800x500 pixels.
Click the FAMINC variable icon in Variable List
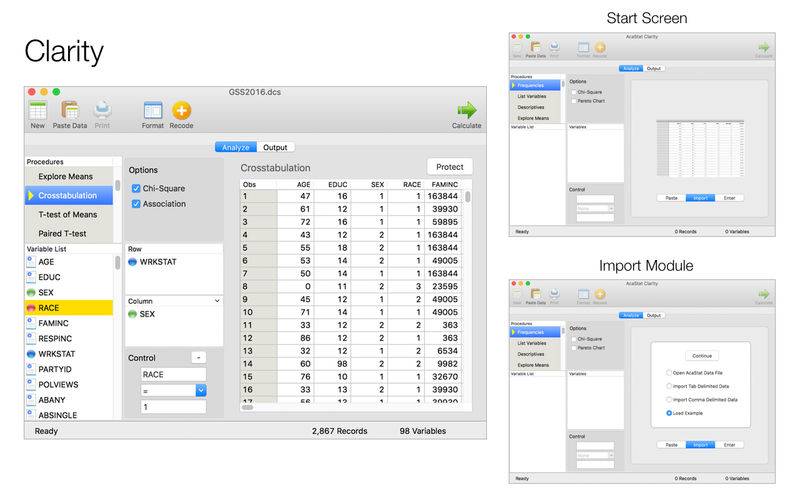coord(31,323)
